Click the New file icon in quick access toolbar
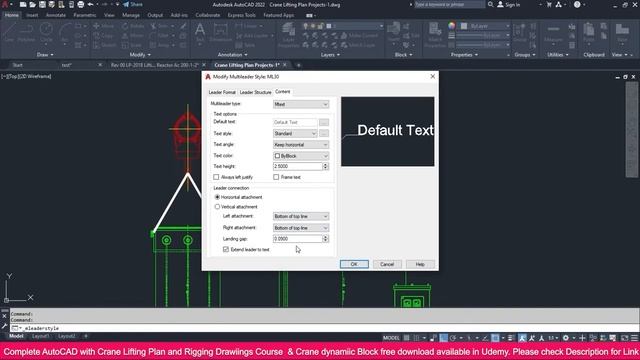 pos(23,4)
